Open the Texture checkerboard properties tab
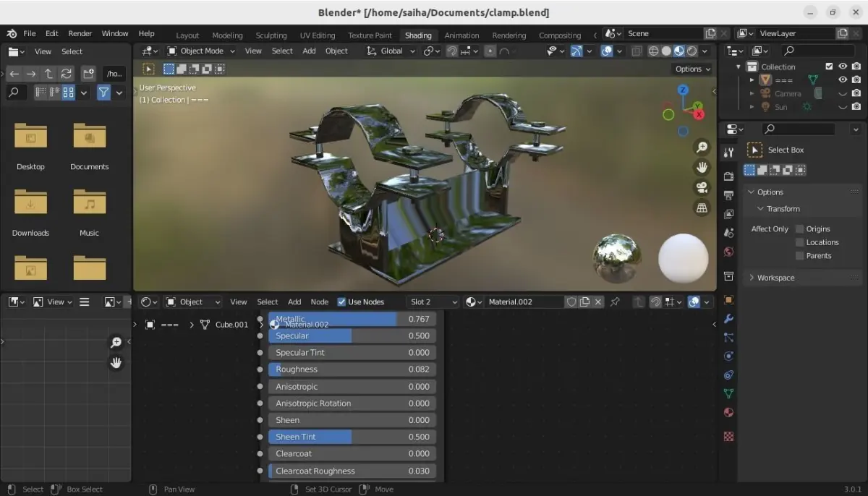 coord(728,436)
